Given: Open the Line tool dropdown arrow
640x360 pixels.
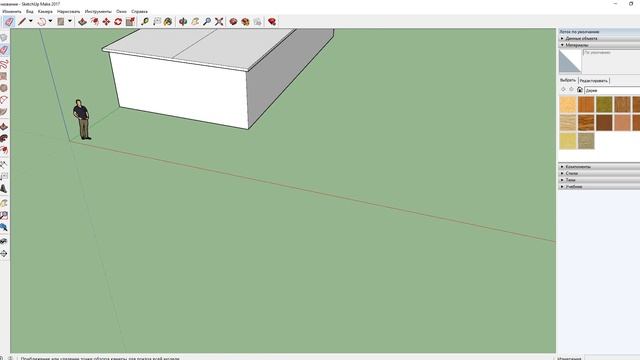Looking at the screenshot, I should coord(31,21).
